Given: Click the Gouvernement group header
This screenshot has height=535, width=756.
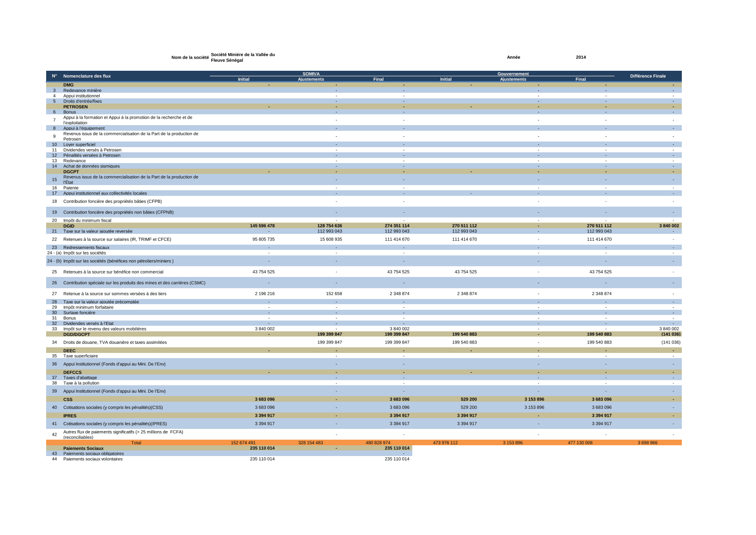Looking at the screenshot, I should tap(513, 74).
